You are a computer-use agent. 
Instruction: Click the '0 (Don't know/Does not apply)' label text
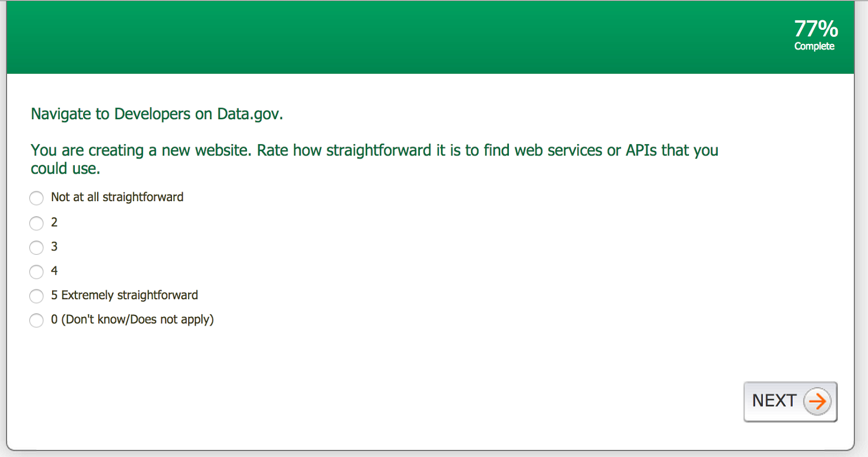click(x=132, y=320)
